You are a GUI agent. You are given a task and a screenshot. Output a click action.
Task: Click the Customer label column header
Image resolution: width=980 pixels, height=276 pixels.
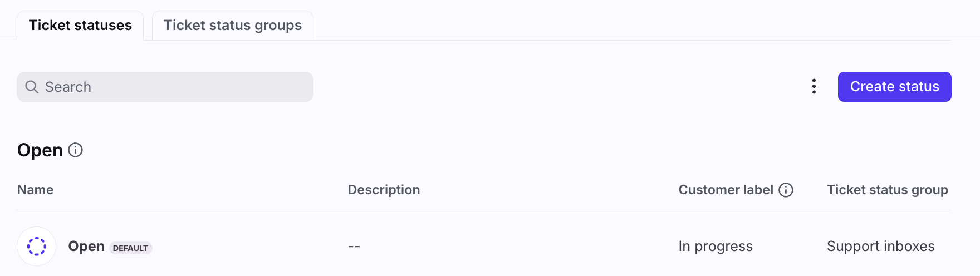point(726,190)
